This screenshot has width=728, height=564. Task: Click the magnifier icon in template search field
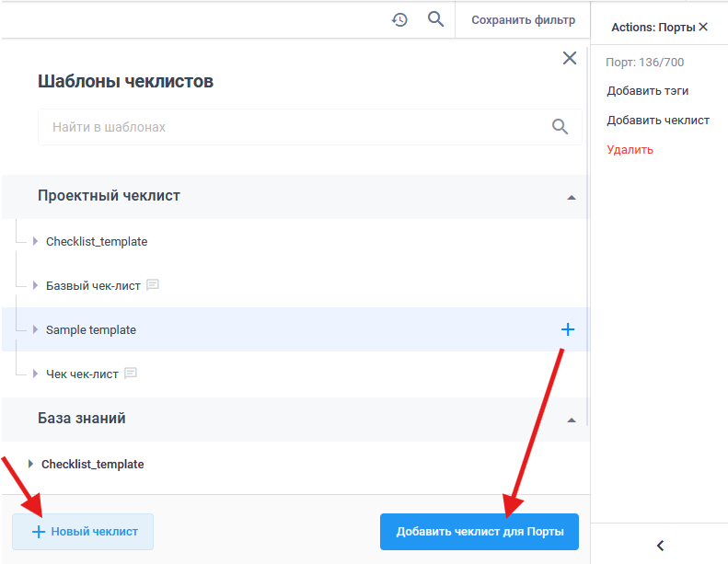560,127
